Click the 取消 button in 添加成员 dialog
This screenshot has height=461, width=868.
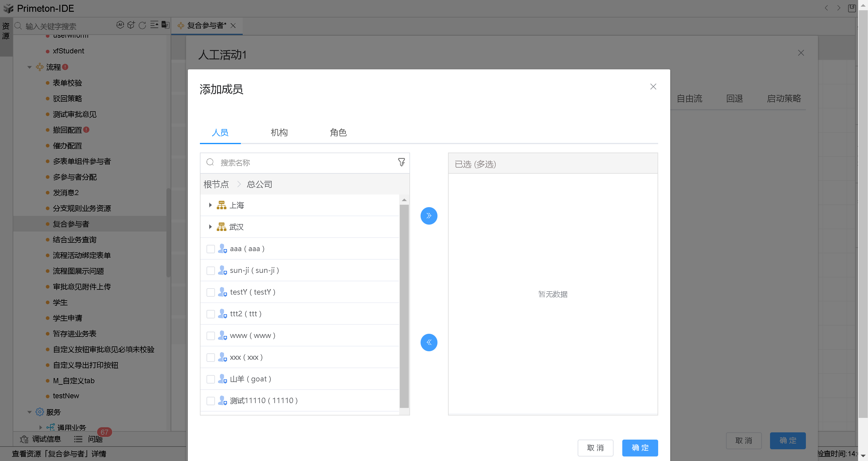[595, 448]
